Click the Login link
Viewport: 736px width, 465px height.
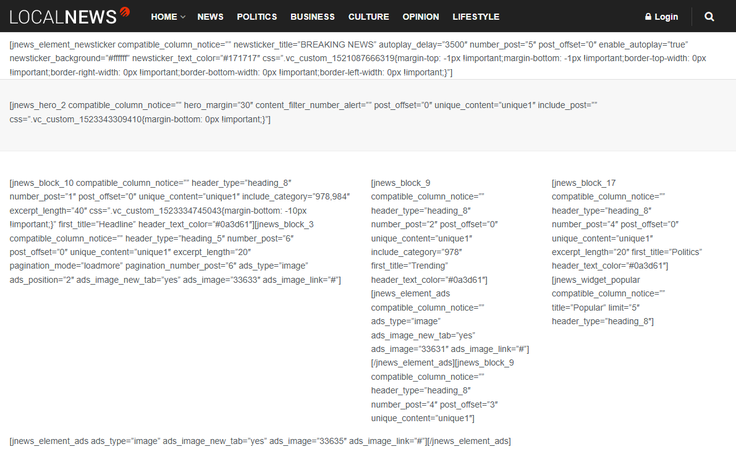666,17
